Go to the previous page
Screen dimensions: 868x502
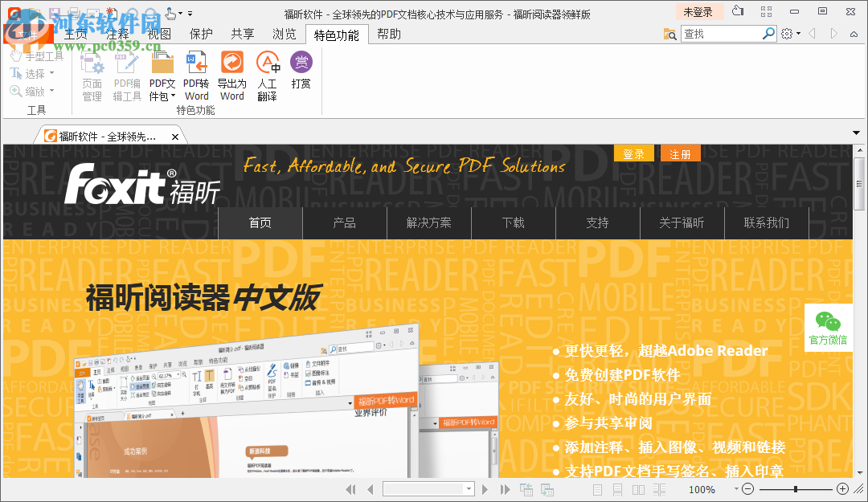(x=371, y=489)
